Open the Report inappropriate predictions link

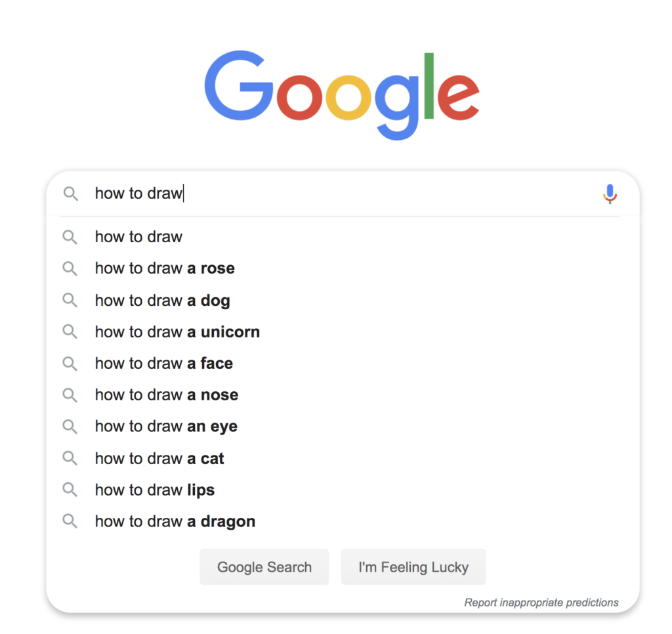click(x=541, y=602)
